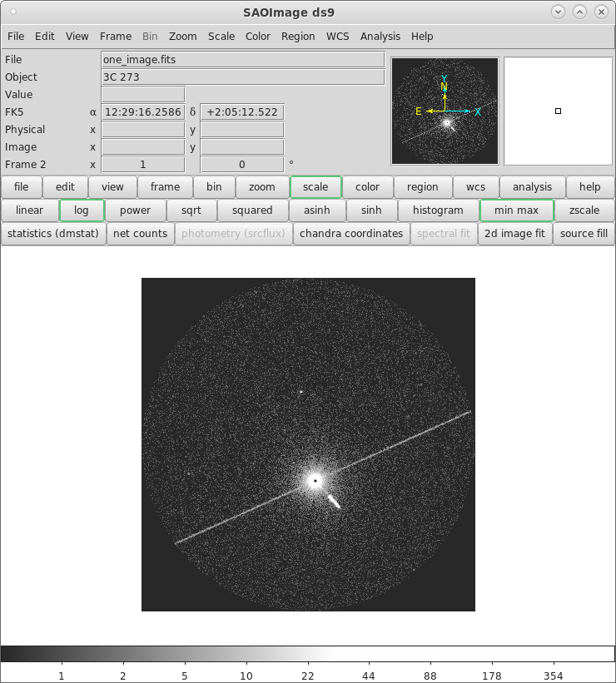Click the File name field one_image.fits
This screenshot has height=683, width=616.
[x=242, y=60]
